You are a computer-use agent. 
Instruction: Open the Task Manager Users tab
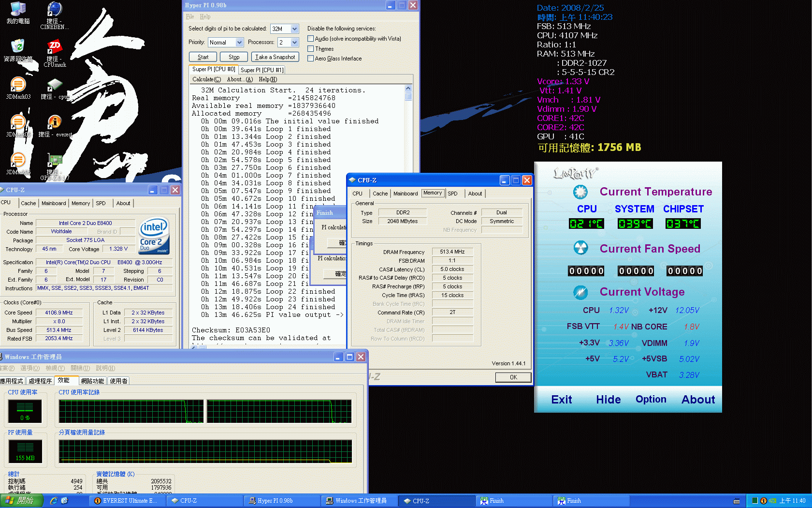coord(118,381)
